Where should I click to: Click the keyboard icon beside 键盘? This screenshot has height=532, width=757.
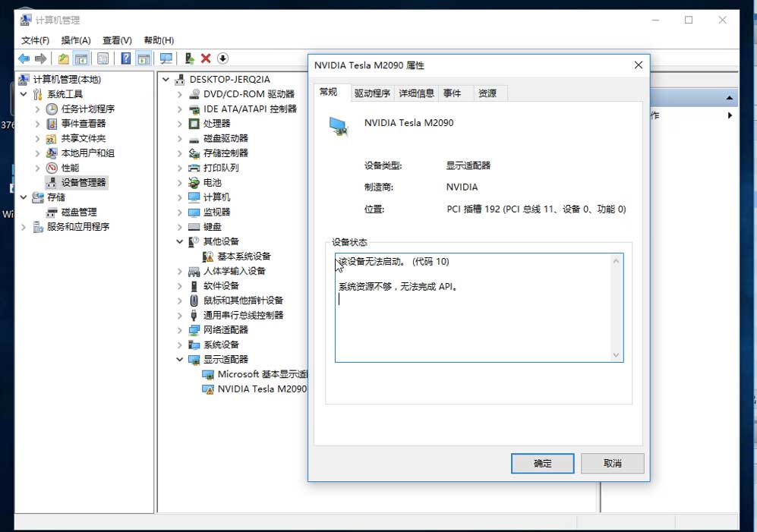pyautogui.click(x=194, y=227)
